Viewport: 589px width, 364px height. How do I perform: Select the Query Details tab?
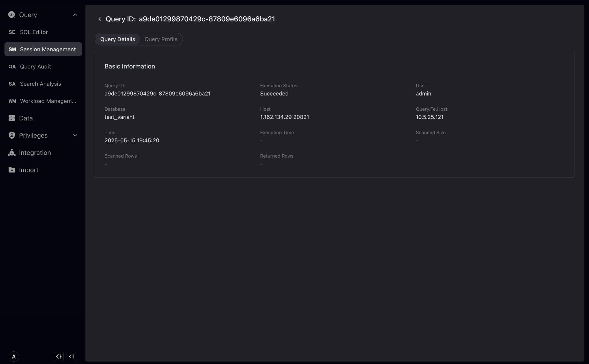117,39
